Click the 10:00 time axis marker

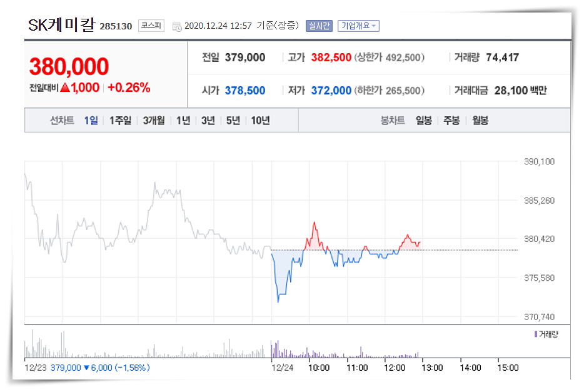[x=319, y=368]
